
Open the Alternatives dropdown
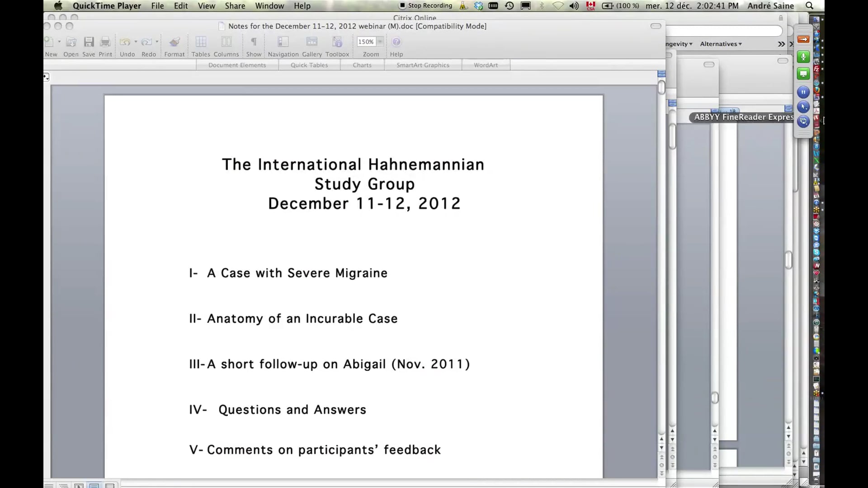[720, 44]
